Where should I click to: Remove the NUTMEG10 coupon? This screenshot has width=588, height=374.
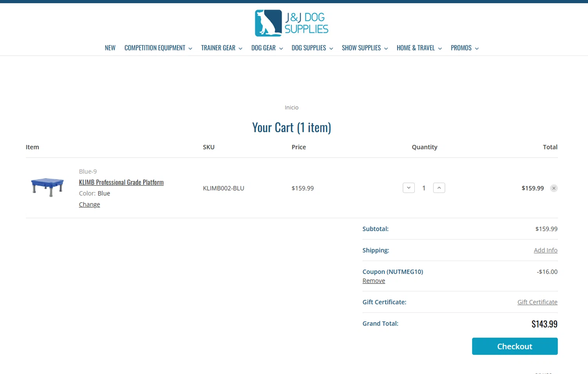click(x=374, y=281)
